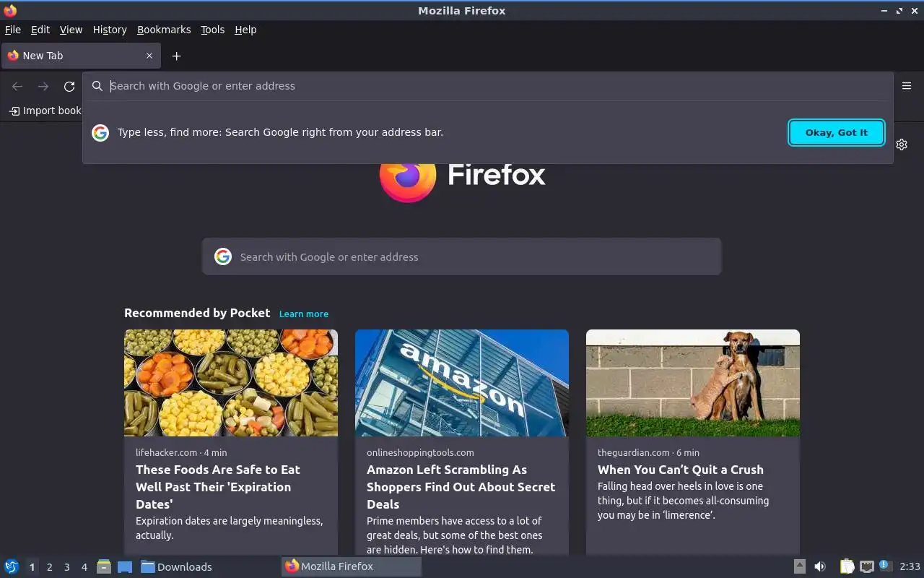Open the View menu
The image size is (924, 578).
point(71,30)
